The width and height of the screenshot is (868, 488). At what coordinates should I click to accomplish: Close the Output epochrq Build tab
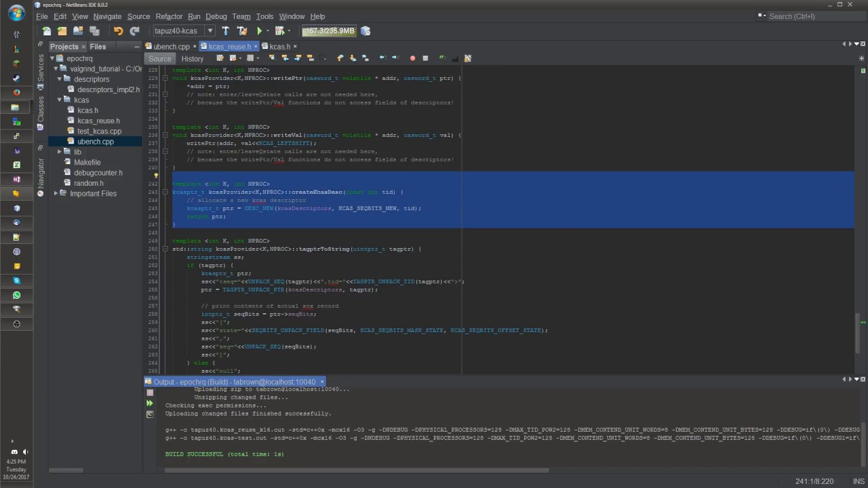(322, 382)
